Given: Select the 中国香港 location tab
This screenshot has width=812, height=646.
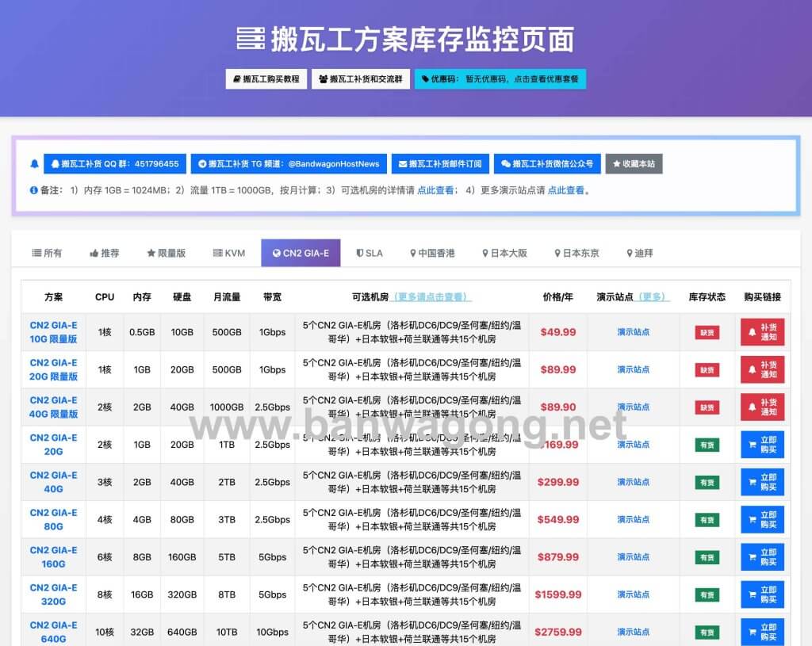Looking at the screenshot, I should (432, 253).
